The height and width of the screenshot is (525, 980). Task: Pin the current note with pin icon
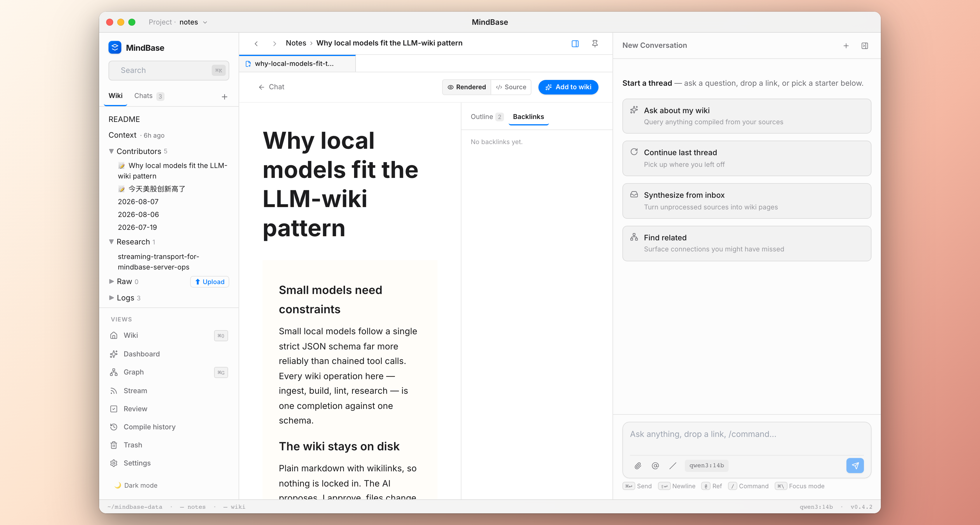click(595, 44)
